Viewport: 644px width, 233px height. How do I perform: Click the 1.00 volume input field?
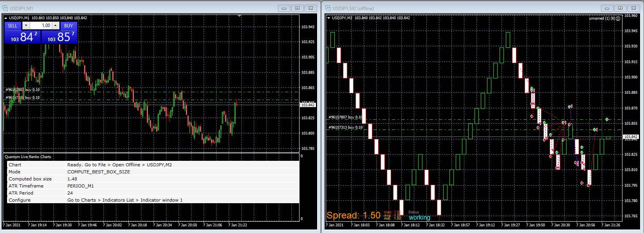[41, 25]
